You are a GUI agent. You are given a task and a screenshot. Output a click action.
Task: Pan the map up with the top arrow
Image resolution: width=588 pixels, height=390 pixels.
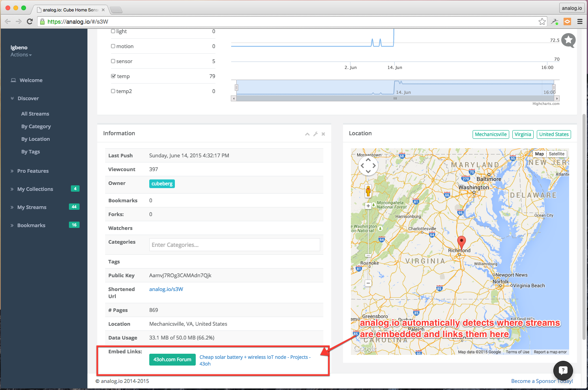point(368,160)
